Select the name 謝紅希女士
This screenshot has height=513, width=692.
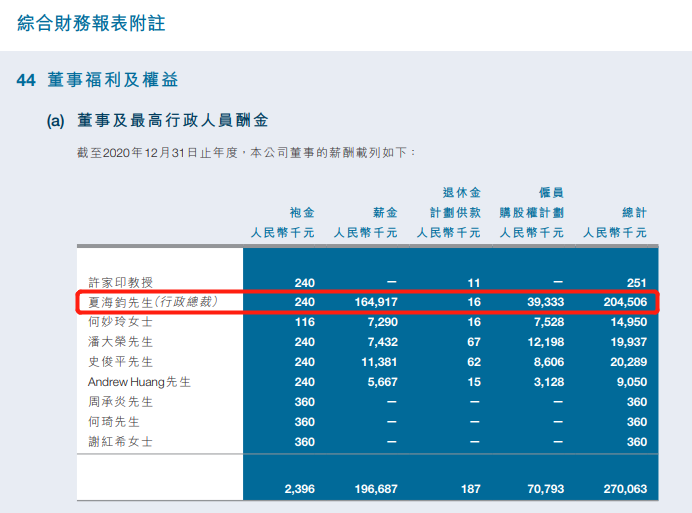[118, 442]
